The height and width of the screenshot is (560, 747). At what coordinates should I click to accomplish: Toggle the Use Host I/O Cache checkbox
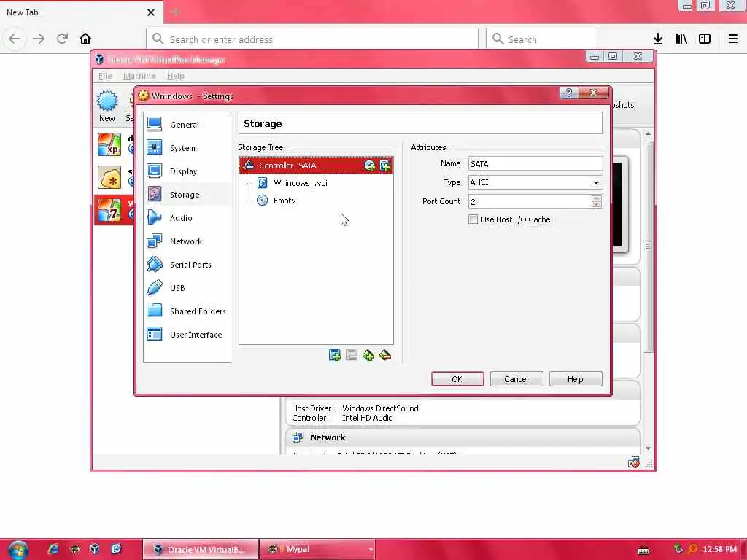(x=473, y=219)
